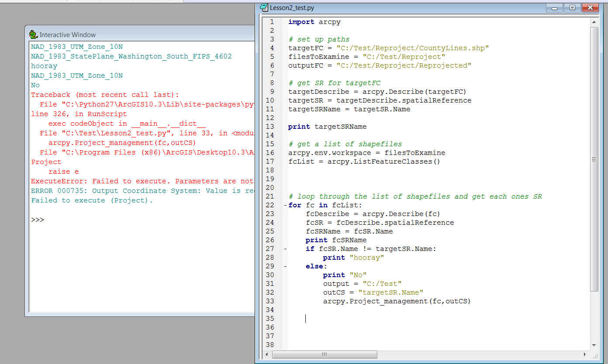Screen dimensions: 608x364
Task: Click the filesToExamine assignment on line 5
Action: (367, 57)
